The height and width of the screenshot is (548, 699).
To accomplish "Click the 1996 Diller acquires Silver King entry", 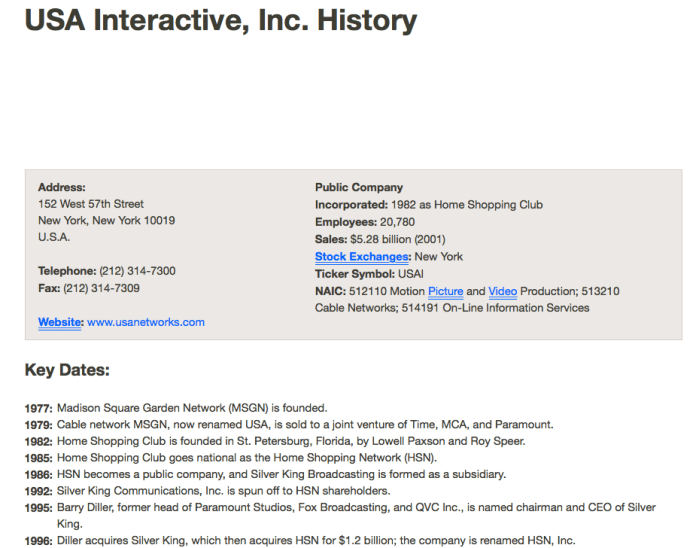I will [x=300, y=540].
